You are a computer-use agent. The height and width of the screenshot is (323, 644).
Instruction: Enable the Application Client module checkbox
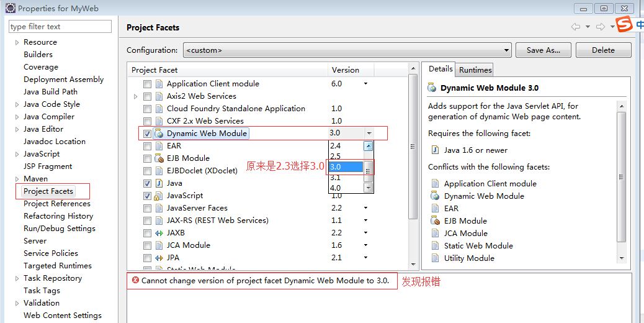(147, 84)
